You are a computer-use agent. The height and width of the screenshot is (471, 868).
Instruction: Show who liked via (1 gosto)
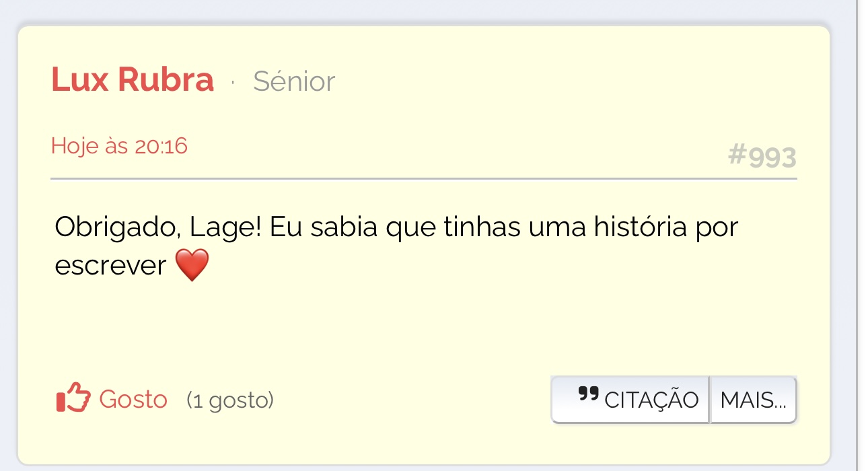[x=230, y=400]
